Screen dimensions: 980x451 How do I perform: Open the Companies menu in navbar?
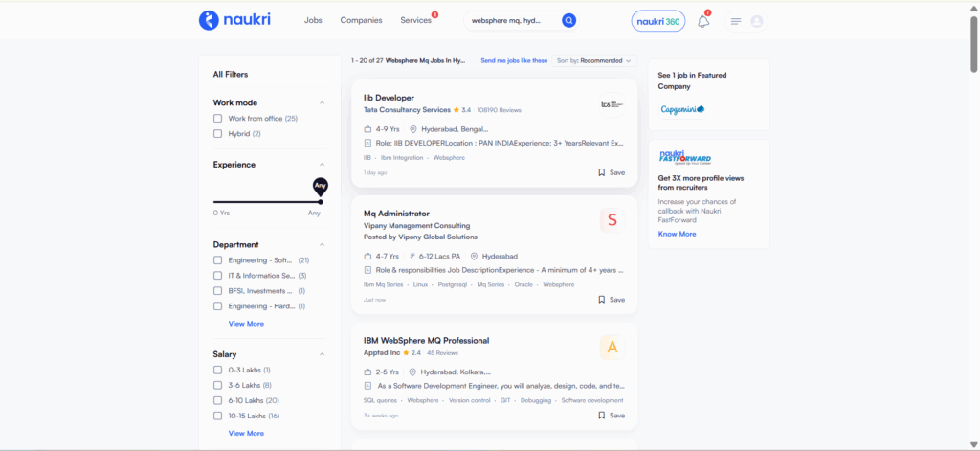[361, 20]
